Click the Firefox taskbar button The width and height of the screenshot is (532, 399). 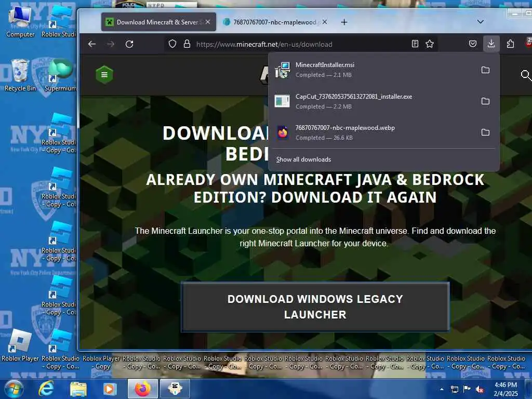(x=142, y=389)
